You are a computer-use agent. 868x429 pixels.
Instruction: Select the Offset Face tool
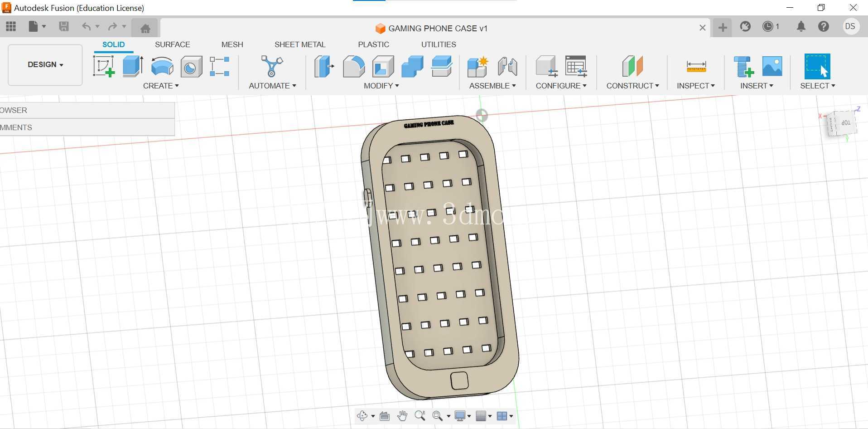tap(442, 66)
